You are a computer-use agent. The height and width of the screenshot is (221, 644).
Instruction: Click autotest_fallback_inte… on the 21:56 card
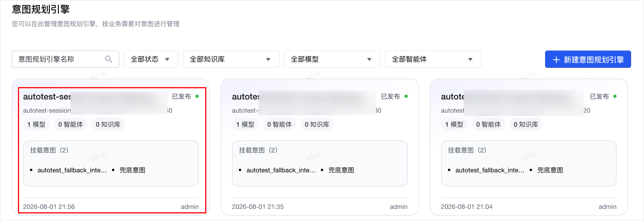(x=72, y=170)
